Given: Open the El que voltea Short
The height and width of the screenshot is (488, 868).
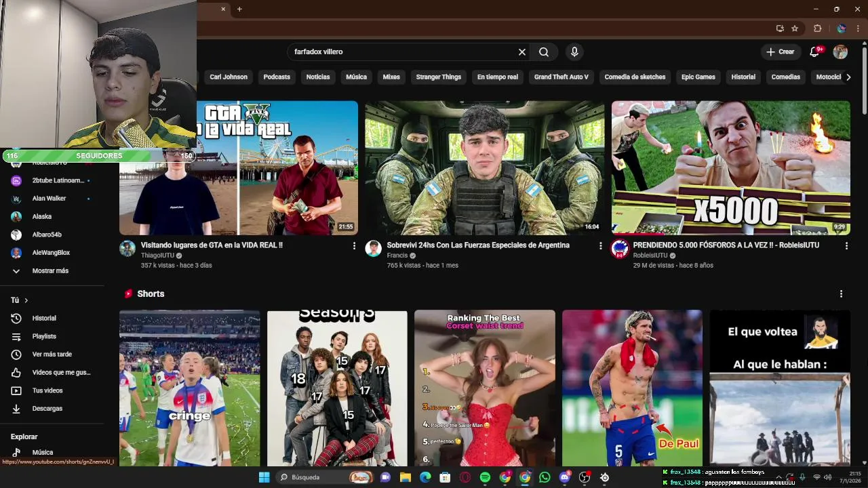Looking at the screenshot, I should 780,388.
